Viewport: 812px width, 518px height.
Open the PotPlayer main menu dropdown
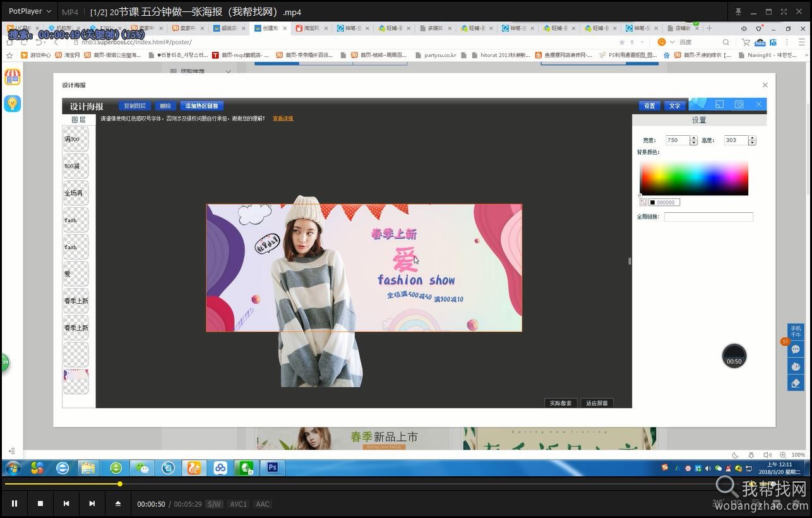[x=30, y=11]
